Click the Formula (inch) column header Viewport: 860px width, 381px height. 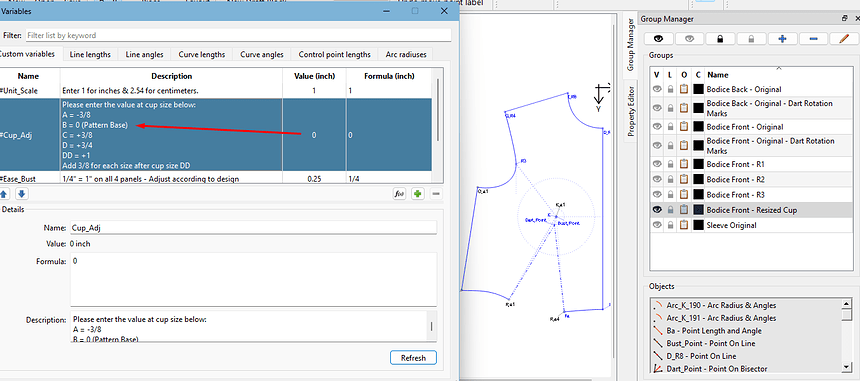(390, 76)
